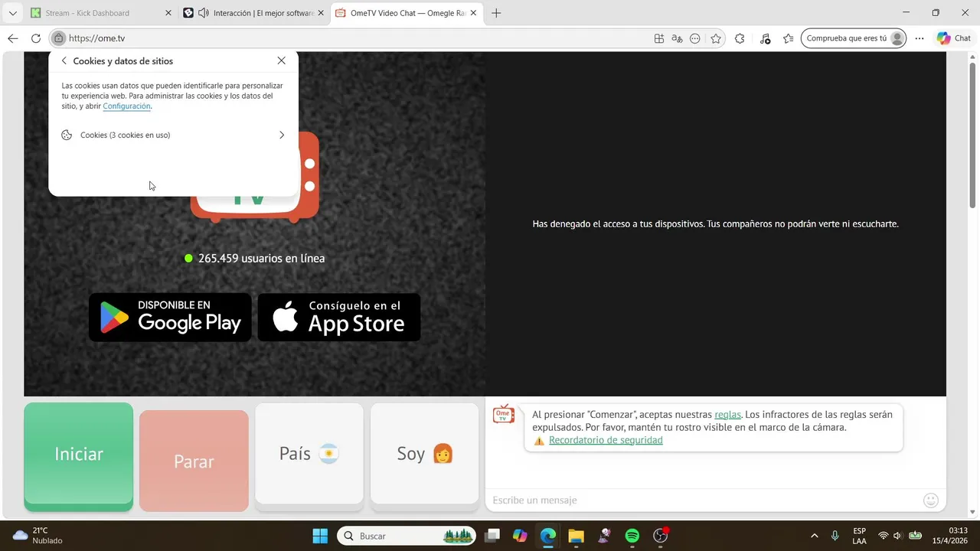Click the 265.459 usuarios en línea text
This screenshot has height=551, width=980.
[x=261, y=259]
